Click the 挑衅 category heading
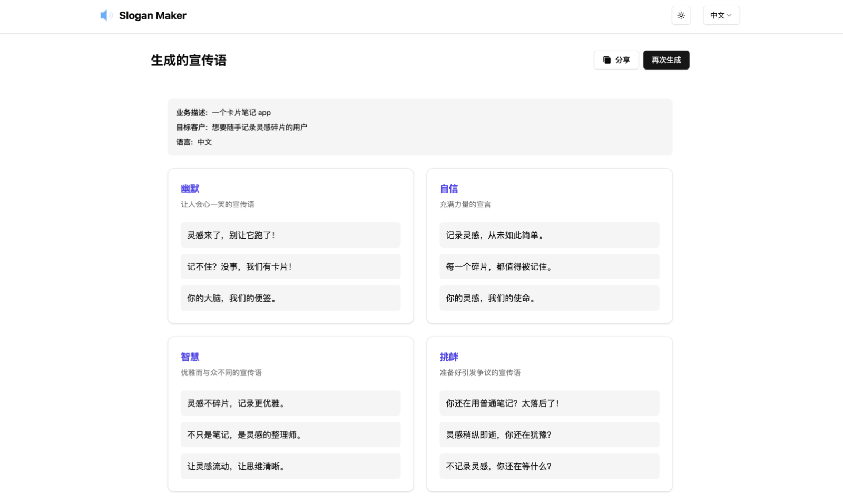The height and width of the screenshot is (504, 843). (449, 357)
